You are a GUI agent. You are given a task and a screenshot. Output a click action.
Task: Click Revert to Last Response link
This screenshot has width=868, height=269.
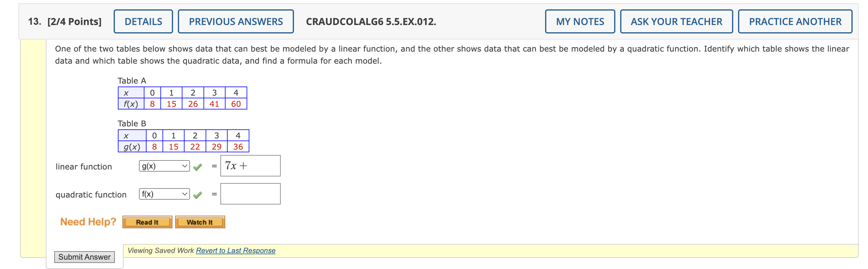coord(235,251)
